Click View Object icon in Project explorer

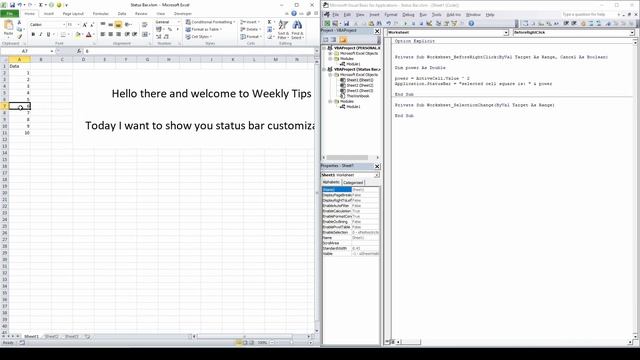333,40
